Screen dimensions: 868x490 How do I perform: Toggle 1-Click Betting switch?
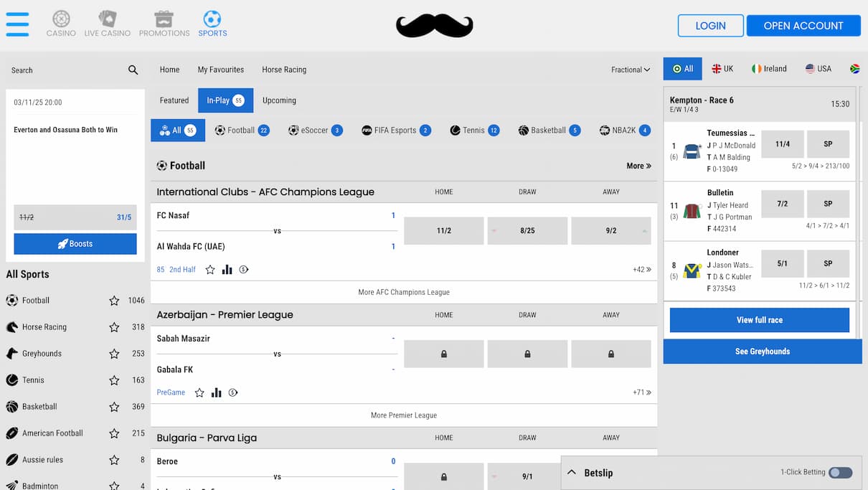840,473
